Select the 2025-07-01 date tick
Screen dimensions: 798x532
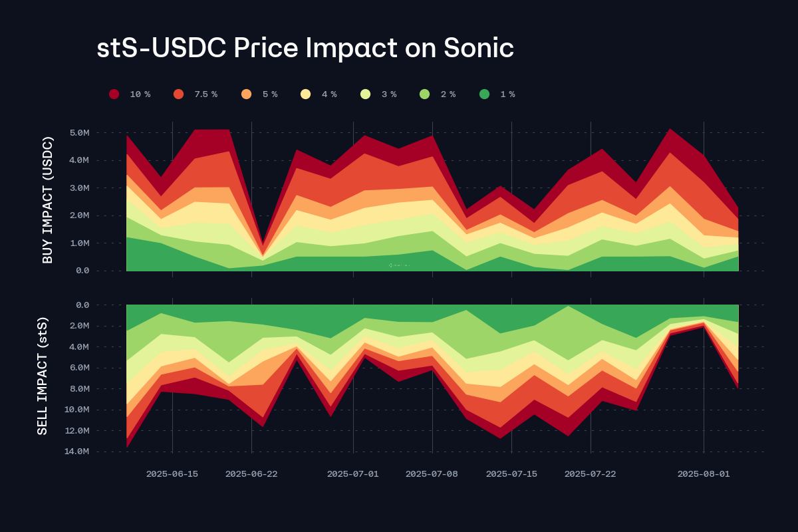352,474
